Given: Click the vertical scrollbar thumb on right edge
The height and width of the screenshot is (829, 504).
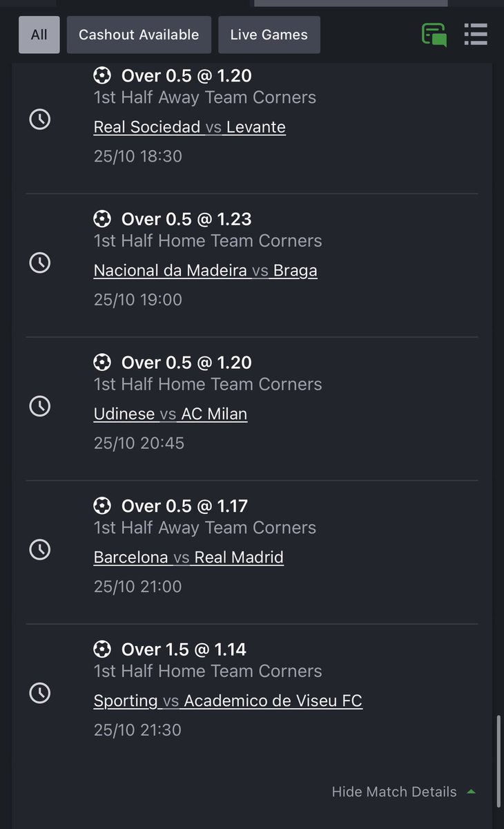Looking at the screenshot, I should click(498, 761).
